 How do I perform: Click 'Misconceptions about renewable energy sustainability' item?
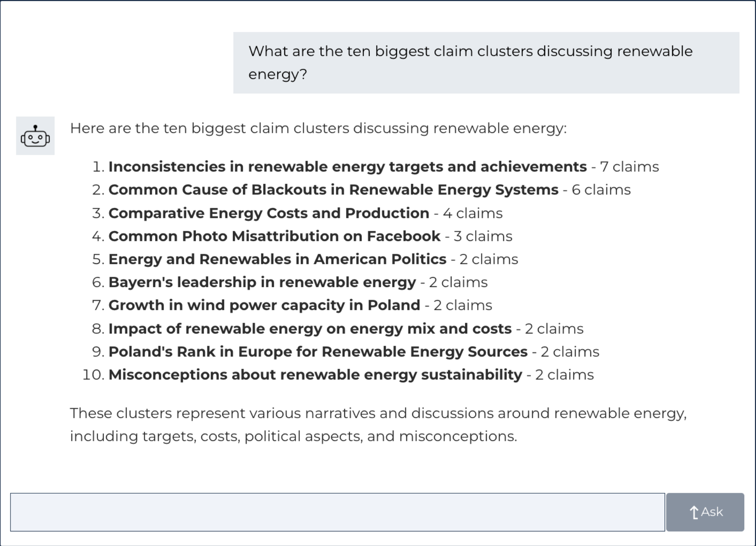click(x=315, y=375)
